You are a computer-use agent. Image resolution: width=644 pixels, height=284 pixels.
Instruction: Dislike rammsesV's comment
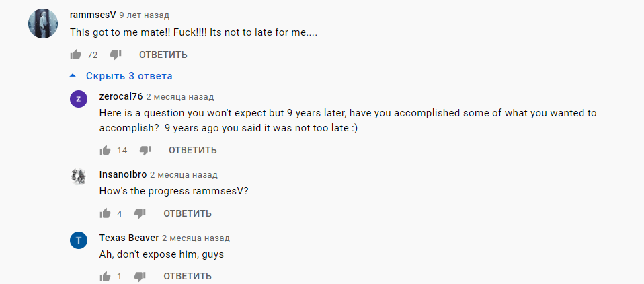pos(116,55)
